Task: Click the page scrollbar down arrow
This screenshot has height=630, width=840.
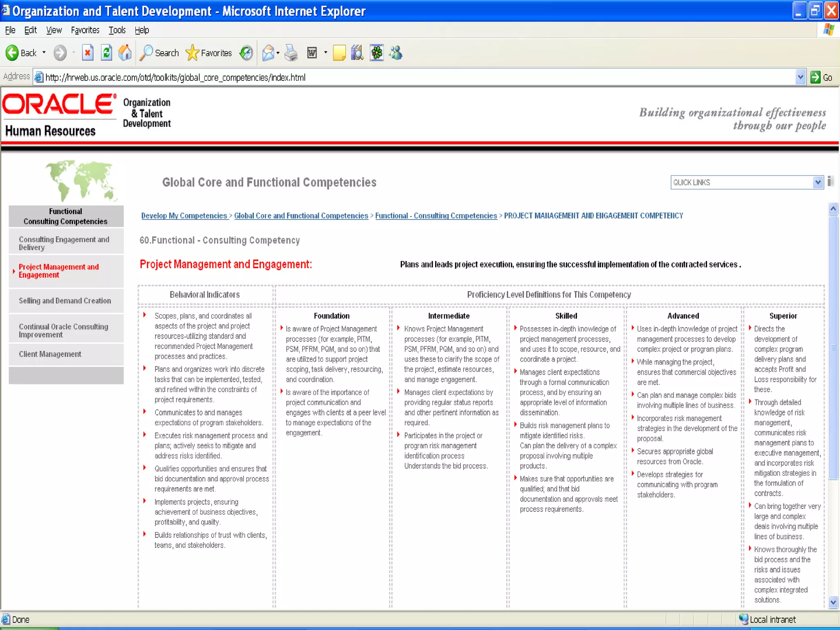Action: pos(833,603)
